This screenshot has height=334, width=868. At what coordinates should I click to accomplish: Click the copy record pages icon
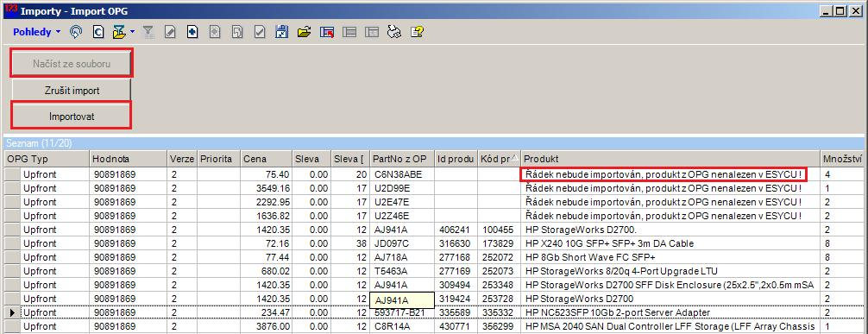(237, 32)
